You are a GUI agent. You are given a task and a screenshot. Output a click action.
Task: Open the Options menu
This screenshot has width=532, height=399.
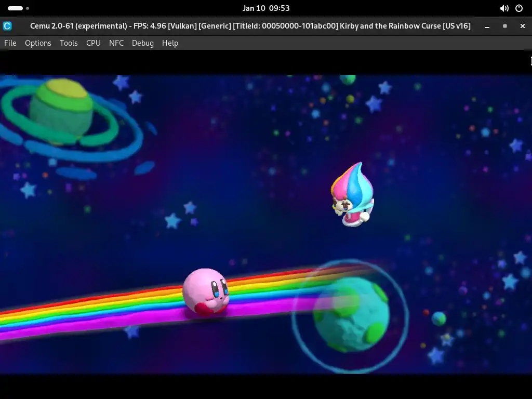point(38,43)
